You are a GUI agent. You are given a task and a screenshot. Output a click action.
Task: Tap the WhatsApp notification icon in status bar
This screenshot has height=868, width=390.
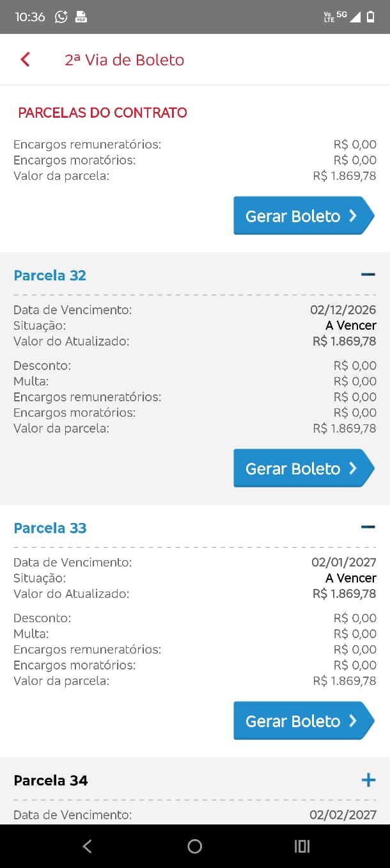point(61,17)
